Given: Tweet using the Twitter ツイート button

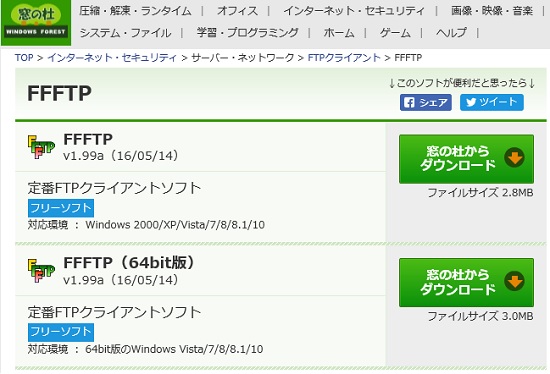Looking at the screenshot, I should tap(492, 102).
